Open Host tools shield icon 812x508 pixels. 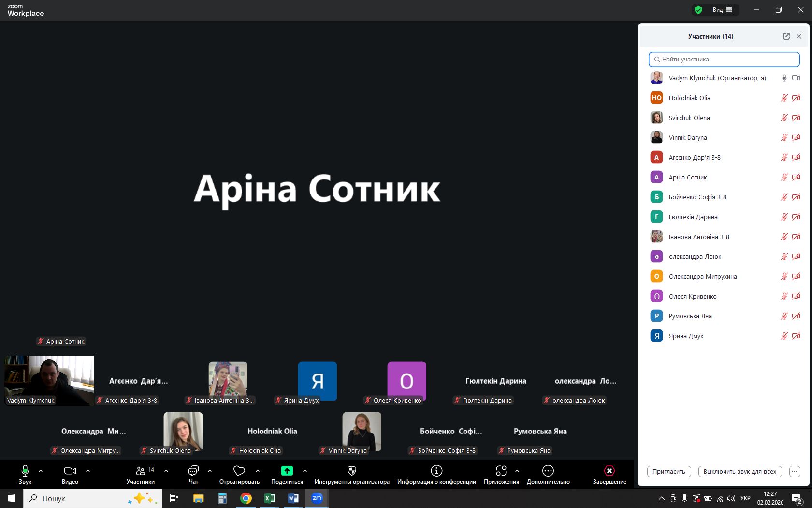[x=352, y=471]
